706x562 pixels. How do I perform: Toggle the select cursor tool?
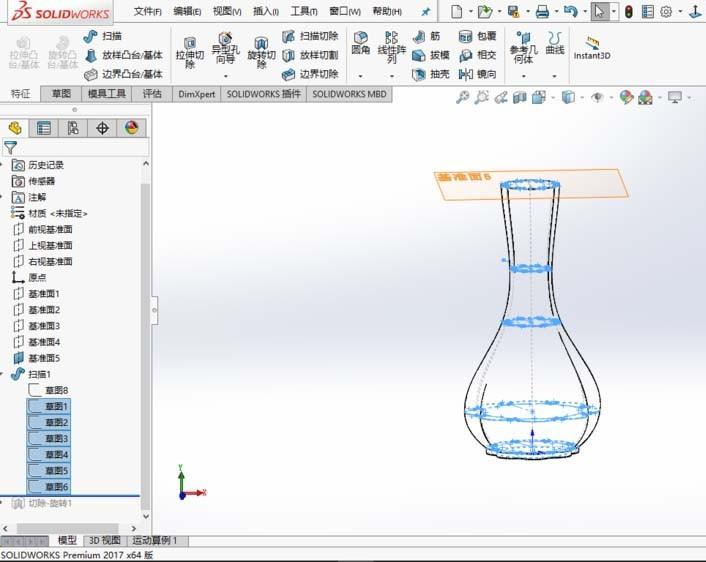599,11
